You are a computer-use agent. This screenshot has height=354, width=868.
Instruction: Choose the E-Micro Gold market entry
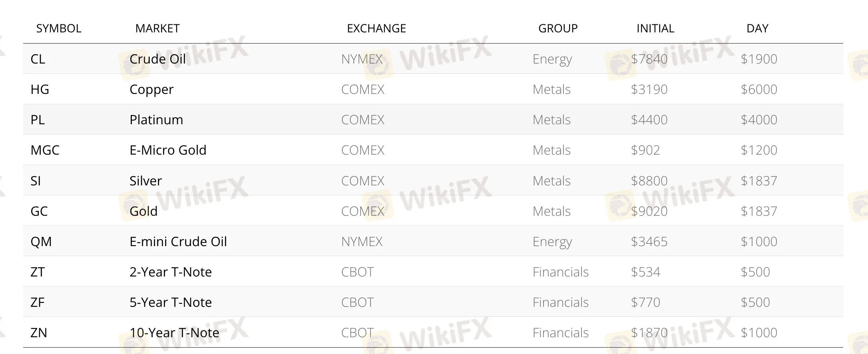tap(168, 150)
